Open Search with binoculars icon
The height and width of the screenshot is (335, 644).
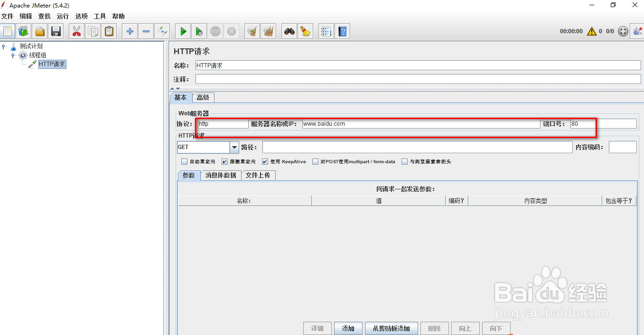tap(289, 32)
